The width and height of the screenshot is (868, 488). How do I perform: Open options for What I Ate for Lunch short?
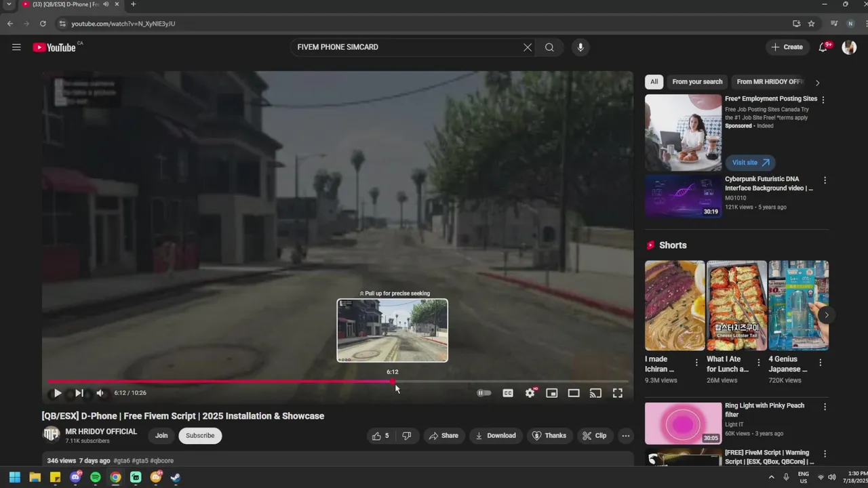click(758, 363)
